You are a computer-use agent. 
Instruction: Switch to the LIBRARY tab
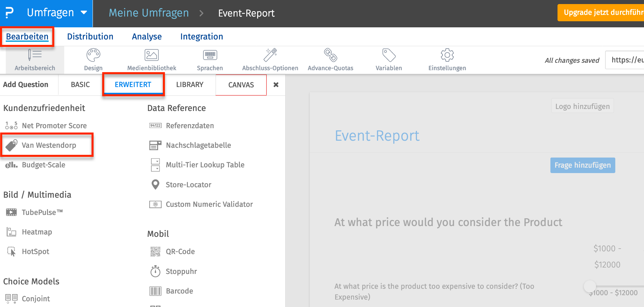(x=190, y=85)
